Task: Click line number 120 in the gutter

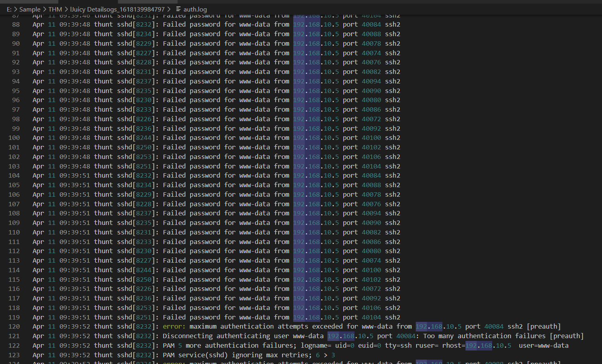Action: coord(14,327)
